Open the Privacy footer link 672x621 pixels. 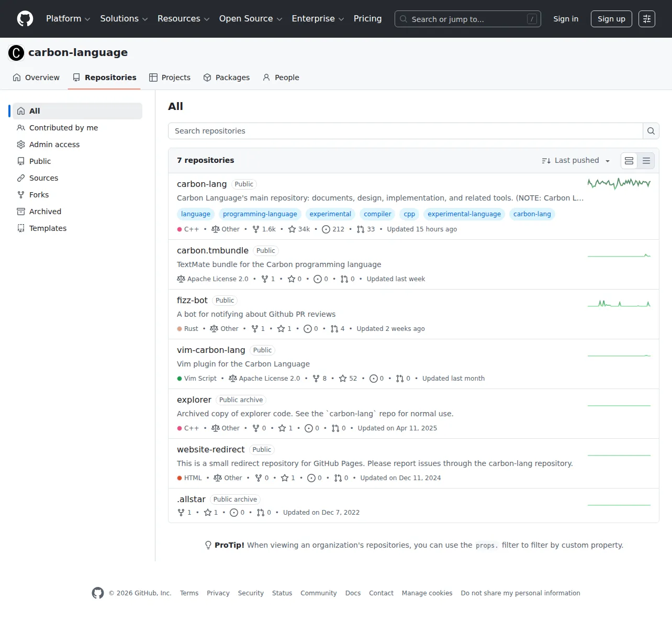pos(218,593)
